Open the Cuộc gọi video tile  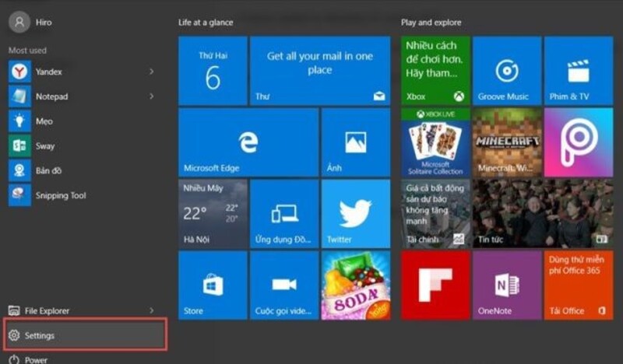pyautogui.click(x=284, y=285)
